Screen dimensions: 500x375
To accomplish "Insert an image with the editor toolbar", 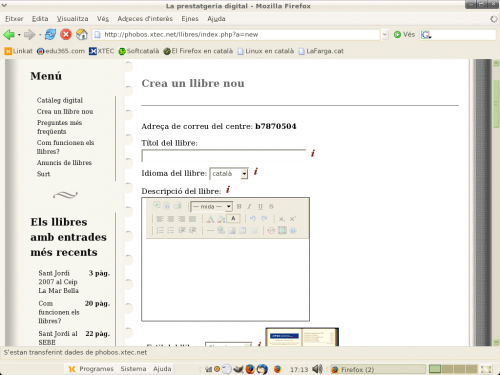I will (232, 230).
